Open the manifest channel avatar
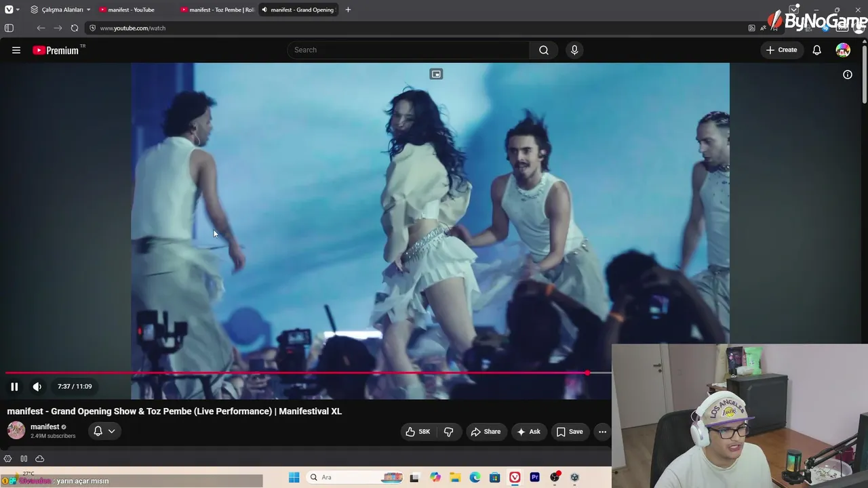The height and width of the screenshot is (488, 868). click(x=16, y=430)
